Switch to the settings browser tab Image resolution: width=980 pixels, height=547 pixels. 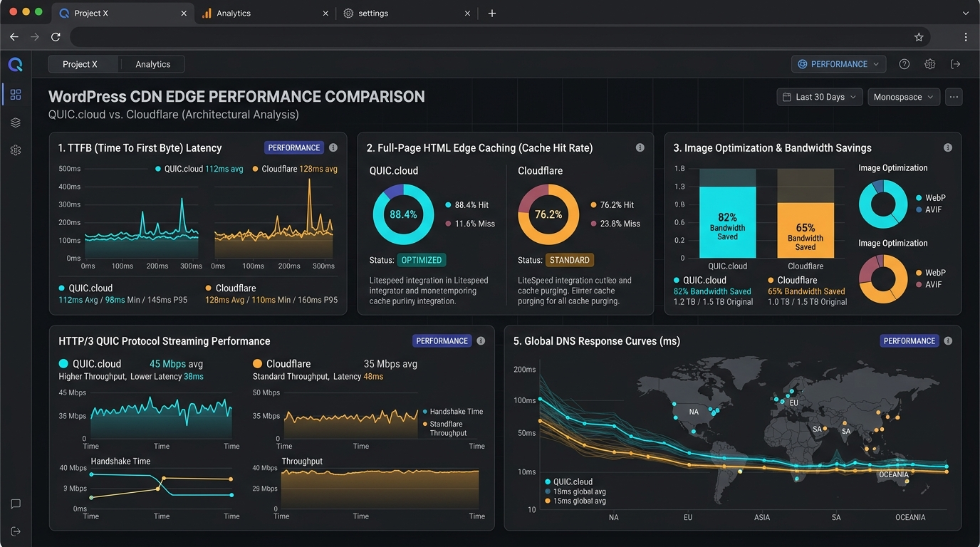(407, 14)
